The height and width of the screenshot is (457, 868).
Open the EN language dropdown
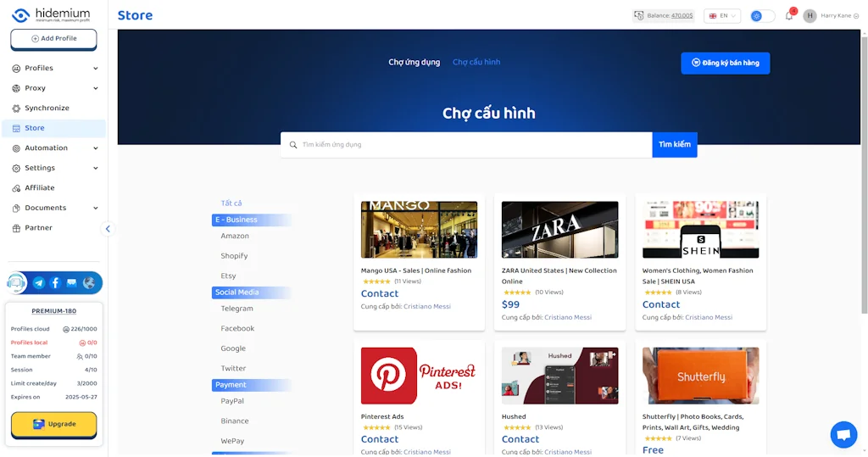point(722,15)
